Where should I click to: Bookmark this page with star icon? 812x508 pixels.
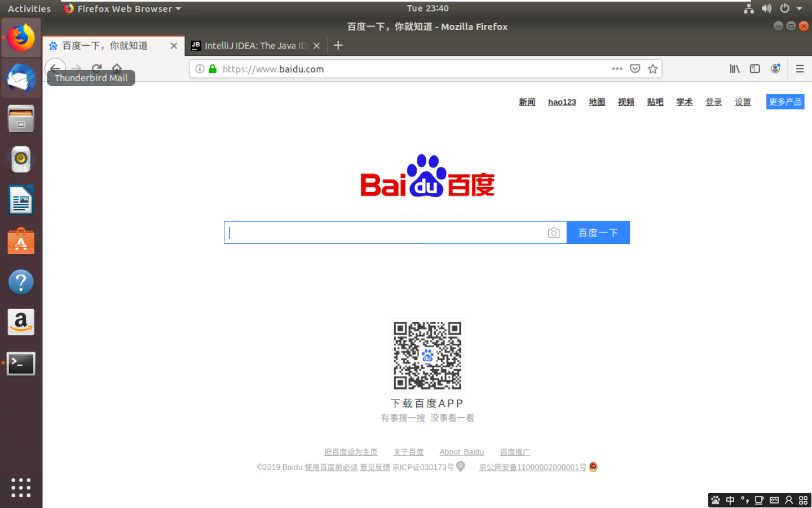tap(653, 69)
